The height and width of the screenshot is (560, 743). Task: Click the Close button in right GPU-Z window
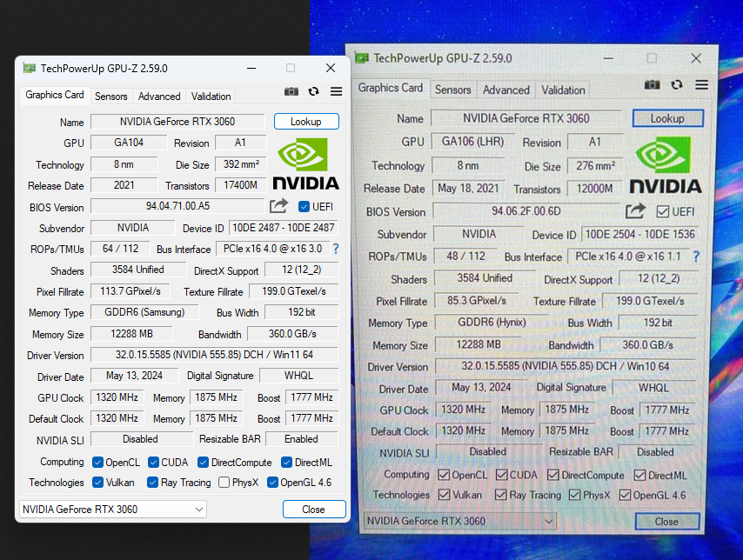pyautogui.click(x=666, y=521)
